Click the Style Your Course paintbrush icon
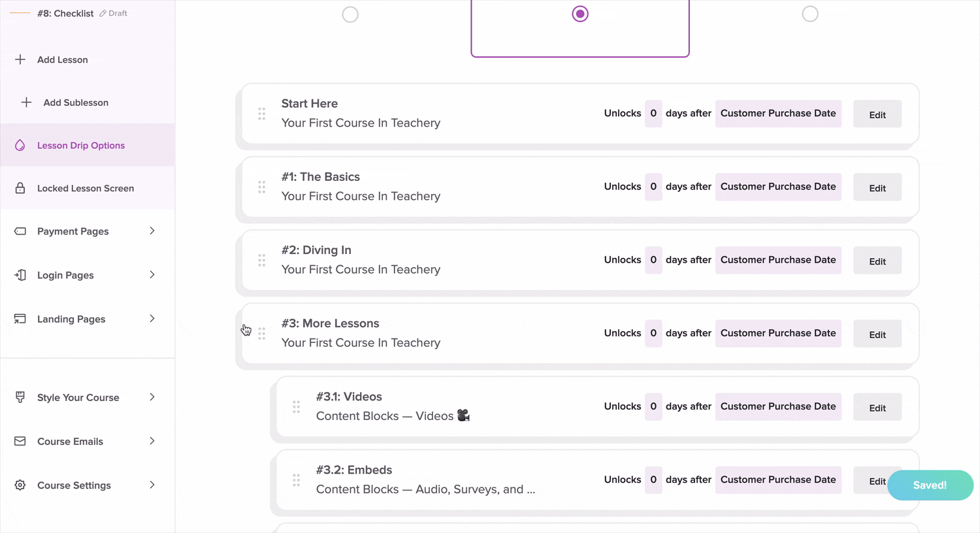 pyautogui.click(x=20, y=397)
